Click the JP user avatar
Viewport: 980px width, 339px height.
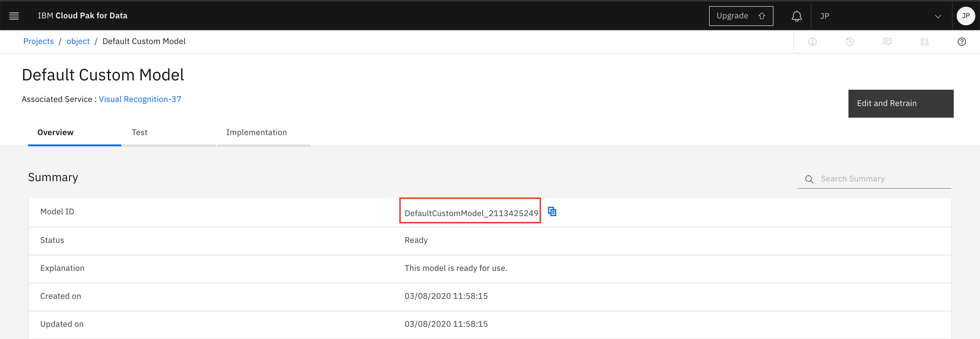point(965,16)
